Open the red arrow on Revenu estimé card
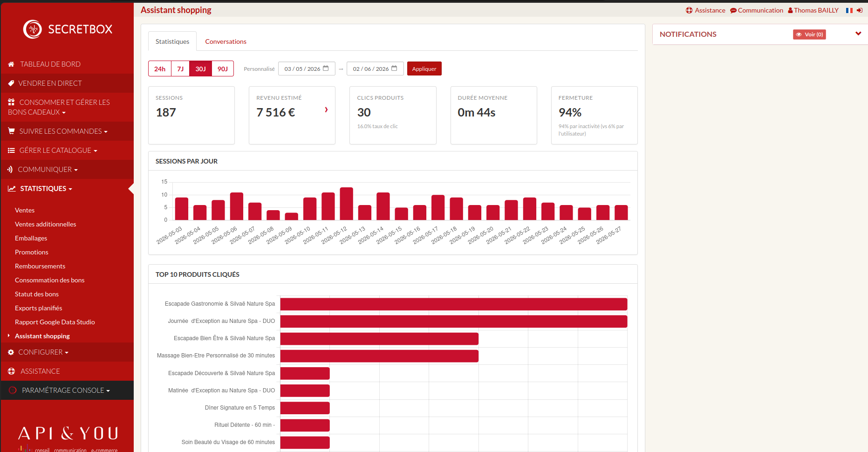The height and width of the screenshot is (452, 868). (326, 110)
